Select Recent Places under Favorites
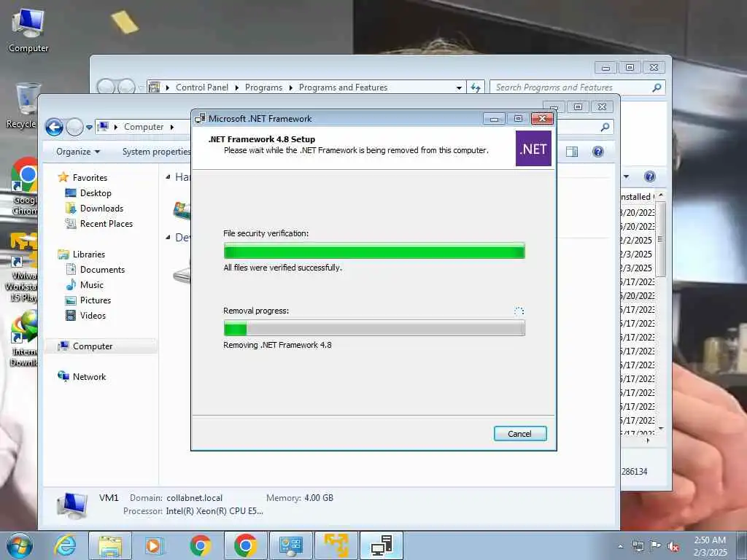The width and height of the screenshot is (747, 560). [106, 223]
